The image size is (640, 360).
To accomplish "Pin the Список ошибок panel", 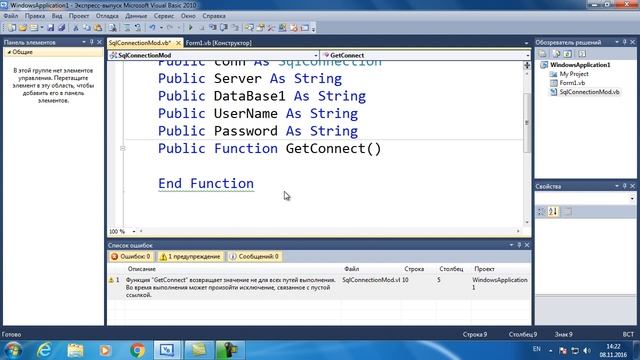I will pos(519,245).
